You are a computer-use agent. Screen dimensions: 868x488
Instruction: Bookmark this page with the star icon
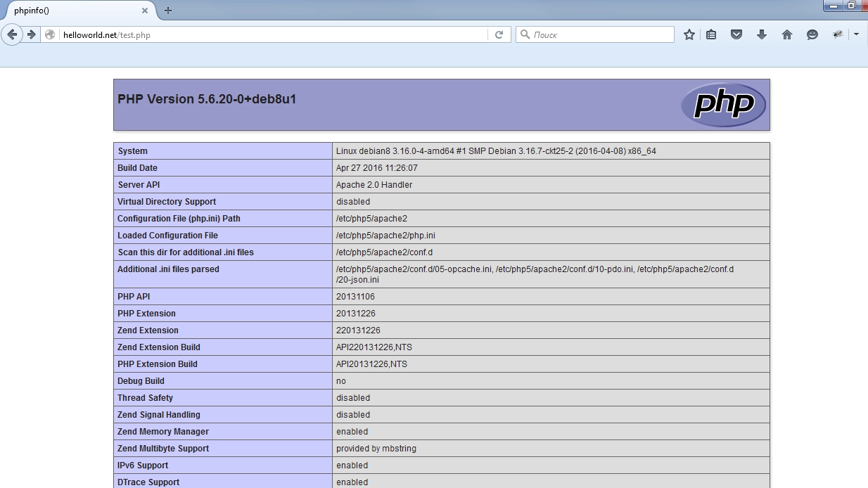tap(689, 34)
